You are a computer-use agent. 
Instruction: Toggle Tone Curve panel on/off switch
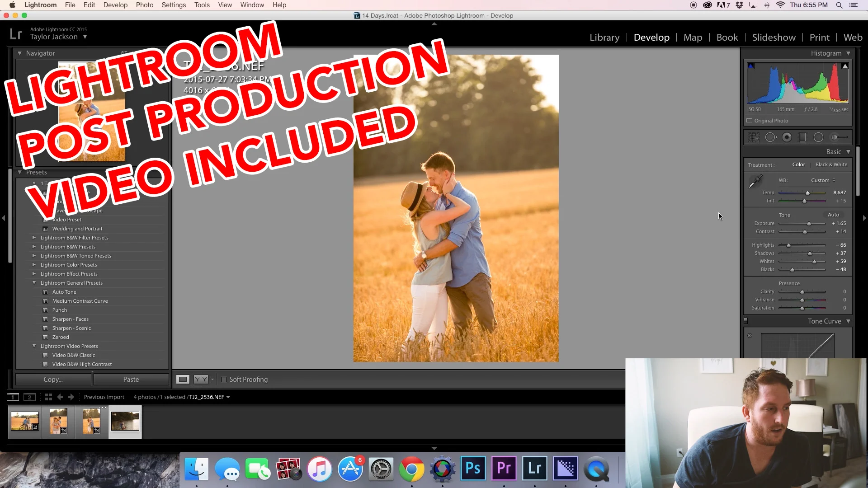tap(746, 321)
